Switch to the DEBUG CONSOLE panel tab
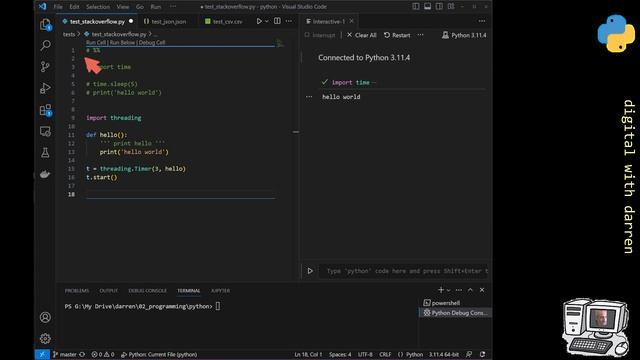Image resolution: width=640 pixels, height=360 pixels. [x=147, y=291]
